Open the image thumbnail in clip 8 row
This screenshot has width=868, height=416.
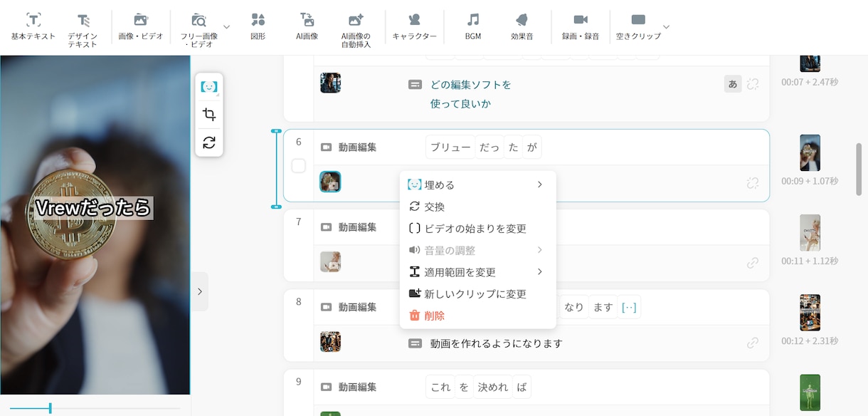click(x=330, y=341)
